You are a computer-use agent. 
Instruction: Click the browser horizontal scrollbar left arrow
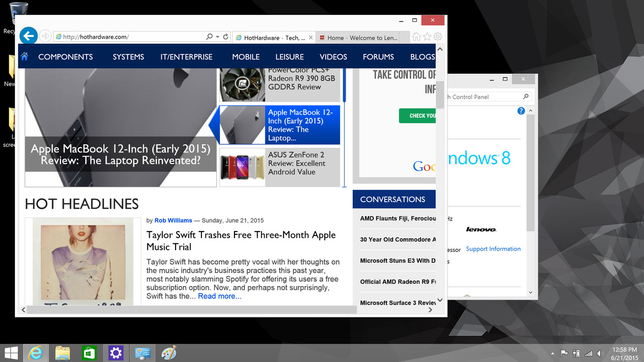[x=24, y=310]
